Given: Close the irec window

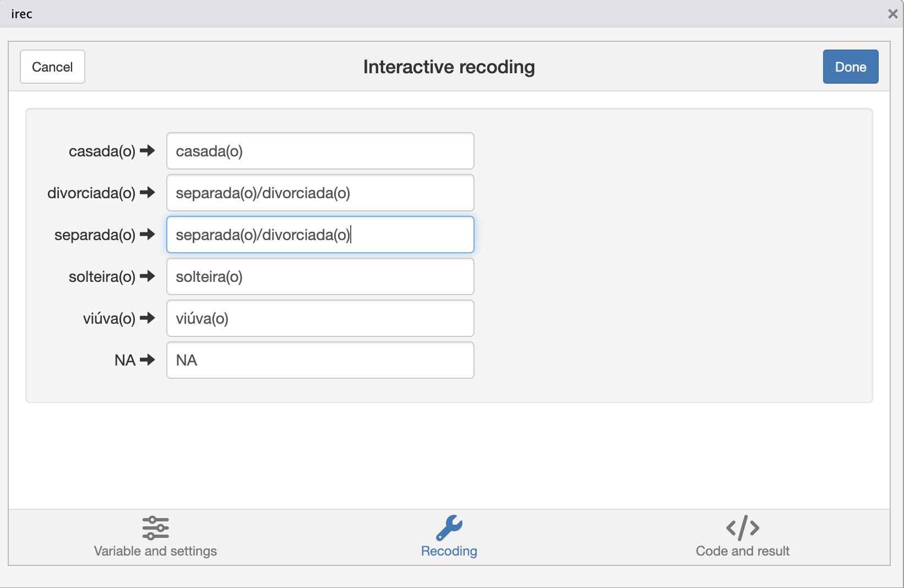Looking at the screenshot, I should (x=892, y=14).
